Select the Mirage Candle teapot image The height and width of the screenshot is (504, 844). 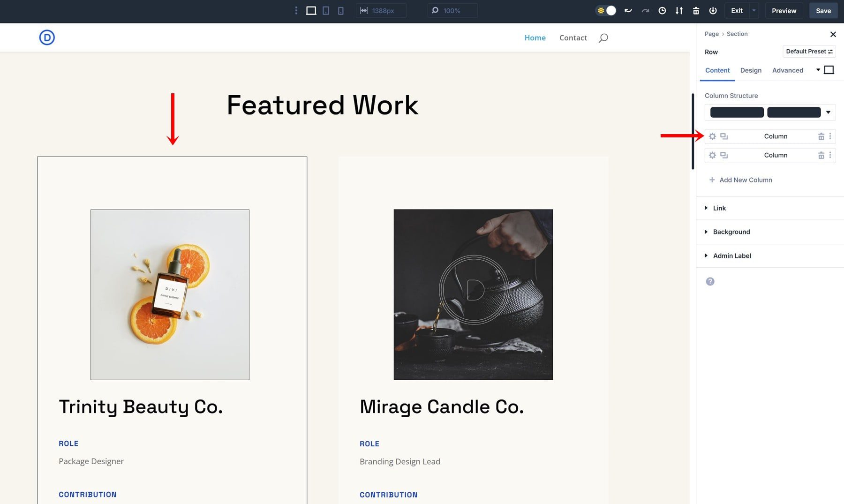tap(473, 294)
